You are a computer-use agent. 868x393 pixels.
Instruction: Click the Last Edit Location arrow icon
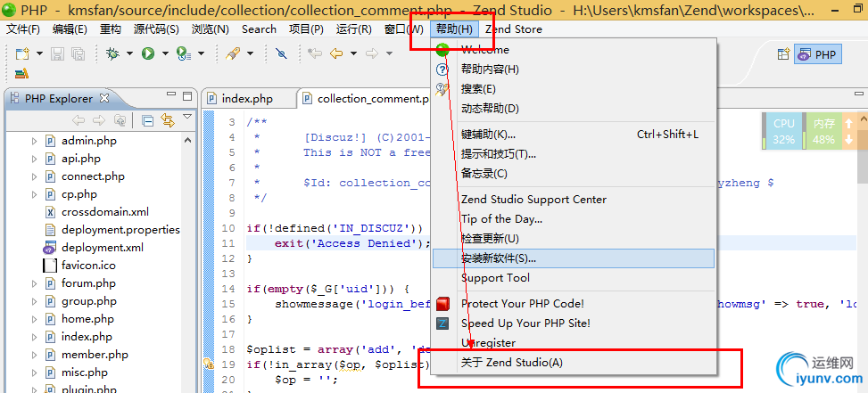coord(315,53)
